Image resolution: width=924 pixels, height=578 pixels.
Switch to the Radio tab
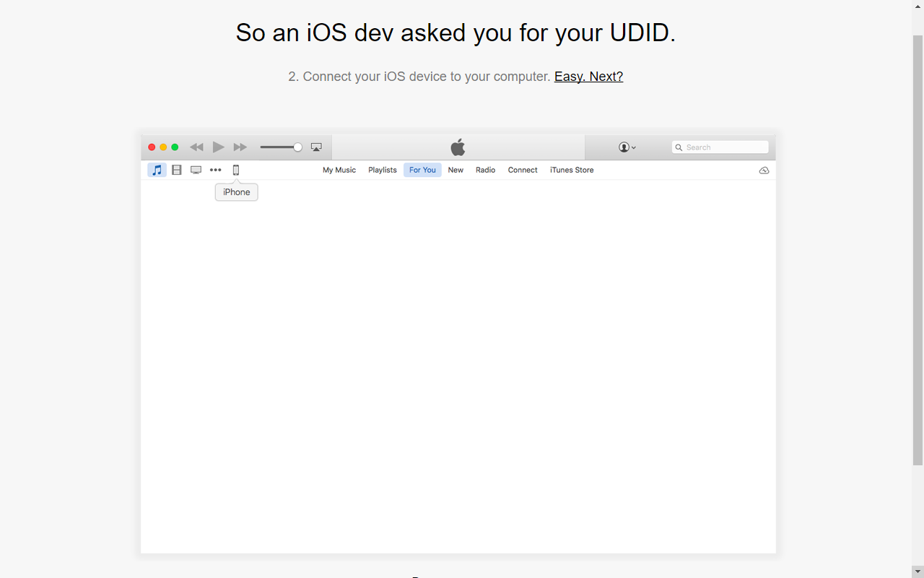[485, 170]
